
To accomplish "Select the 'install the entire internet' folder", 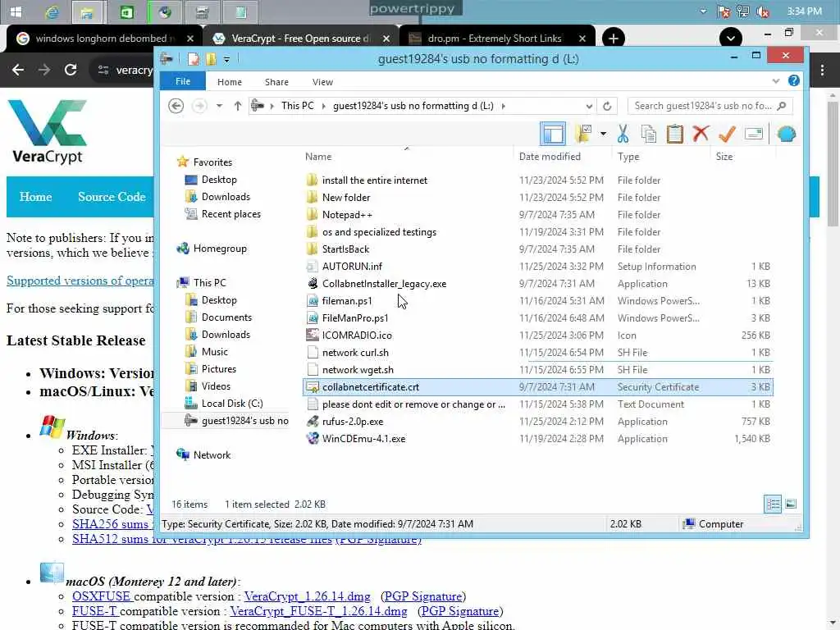I will coord(374,180).
